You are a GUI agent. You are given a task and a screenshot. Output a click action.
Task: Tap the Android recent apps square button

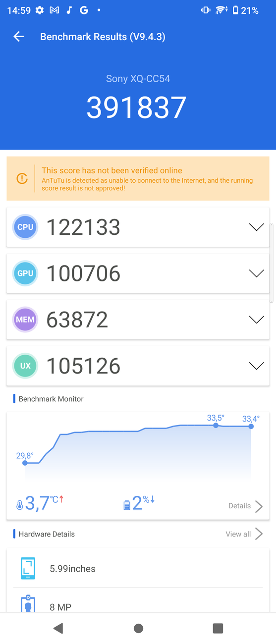218,628
